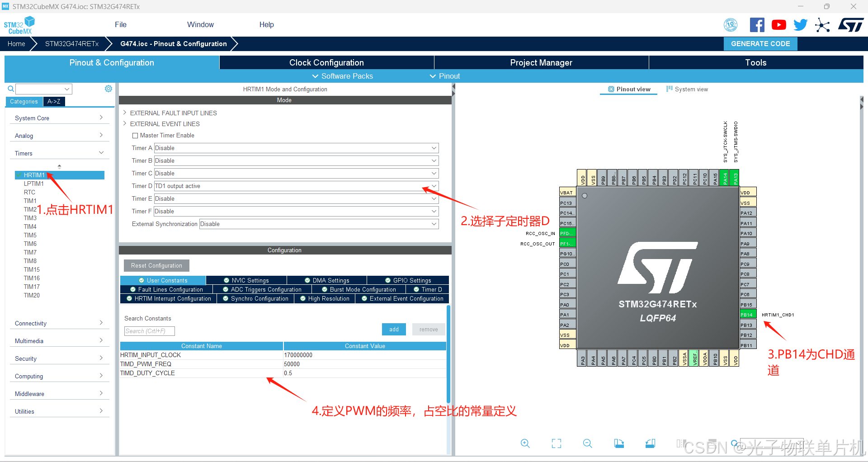The height and width of the screenshot is (462, 868).
Task: Click the remove constant button
Action: (x=429, y=329)
